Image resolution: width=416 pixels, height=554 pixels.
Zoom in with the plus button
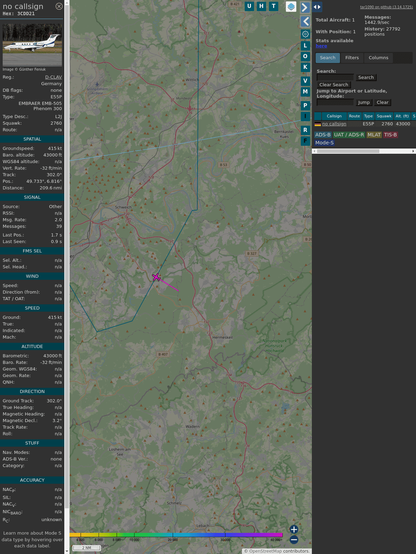pyautogui.click(x=294, y=529)
